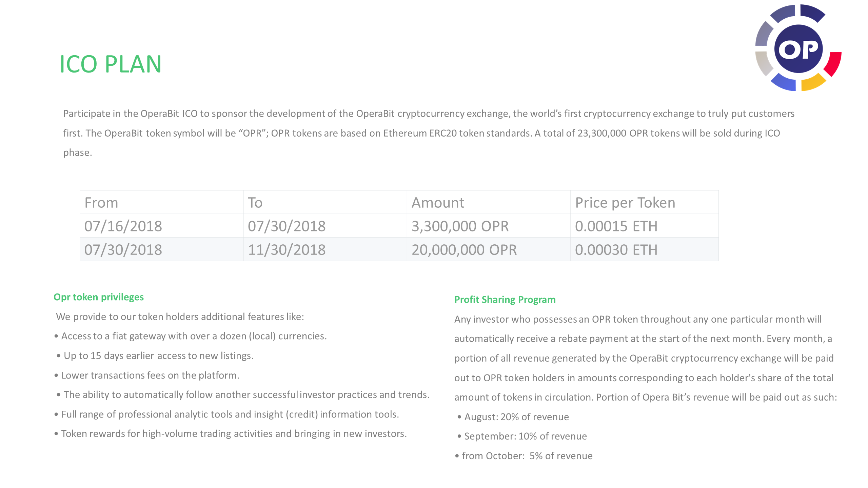Click the fiat gateway bullet item
Viewport: 868px width, 488px height.
pyautogui.click(x=191, y=336)
